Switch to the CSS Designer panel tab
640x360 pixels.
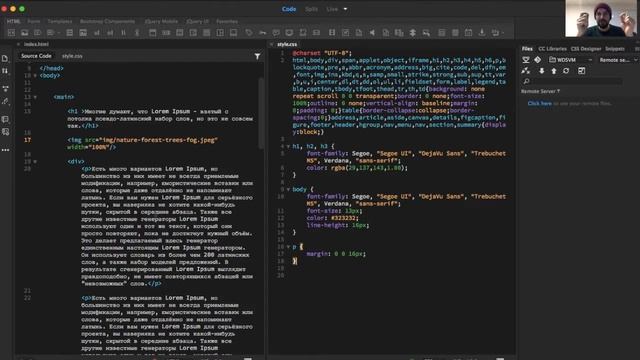pos(586,49)
